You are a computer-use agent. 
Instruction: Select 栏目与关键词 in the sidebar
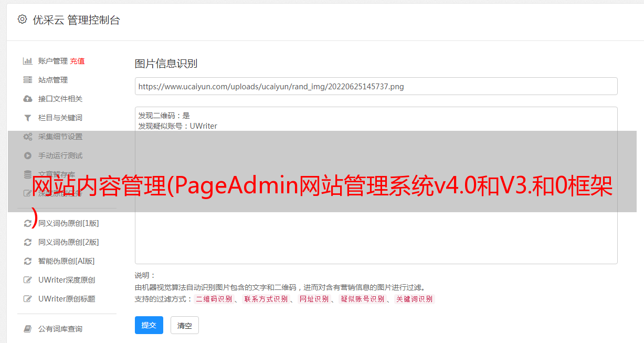[x=60, y=118]
